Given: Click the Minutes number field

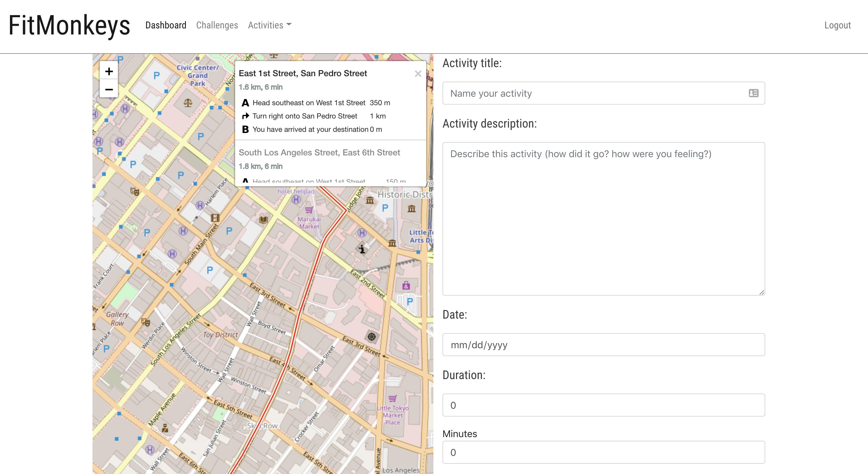Looking at the screenshot, I should (603, 453).
